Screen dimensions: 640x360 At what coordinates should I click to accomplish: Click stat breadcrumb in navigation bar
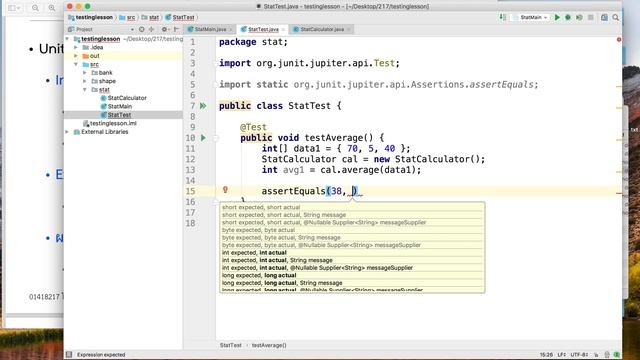point(150,18)
